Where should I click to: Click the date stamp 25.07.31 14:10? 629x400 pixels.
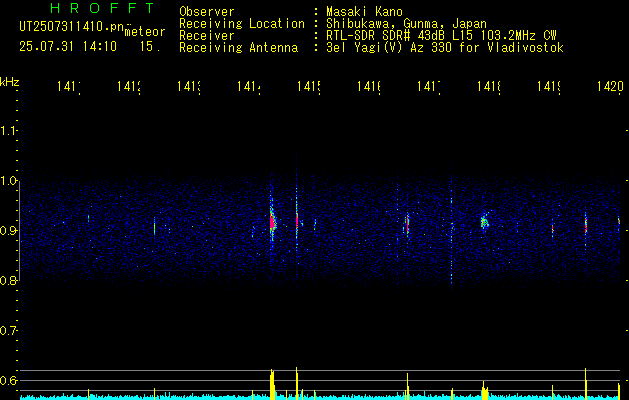click(x=68, y=46)
